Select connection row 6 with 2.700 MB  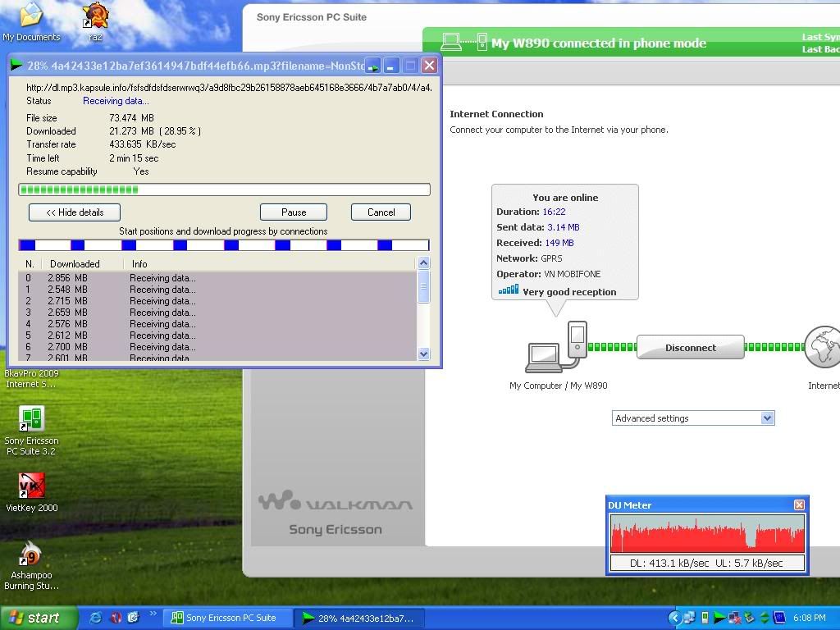click(217, 347)
